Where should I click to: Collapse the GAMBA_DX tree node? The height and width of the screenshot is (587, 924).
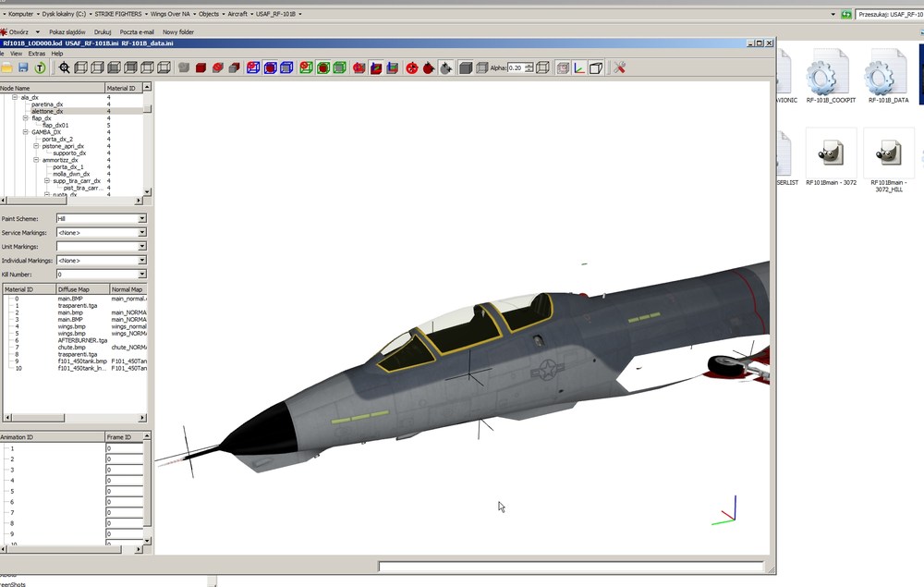coord(25,132)
